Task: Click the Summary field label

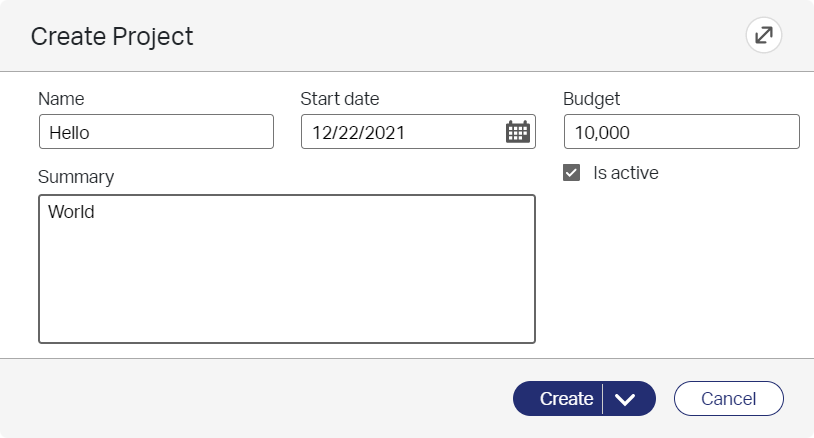Action: [76, 177]
